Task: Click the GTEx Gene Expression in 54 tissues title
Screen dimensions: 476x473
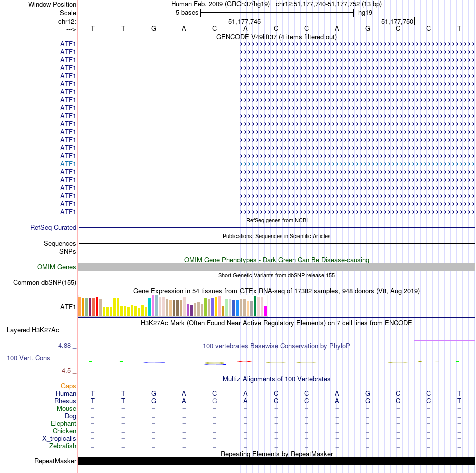Action: click(x=277, y=291)
